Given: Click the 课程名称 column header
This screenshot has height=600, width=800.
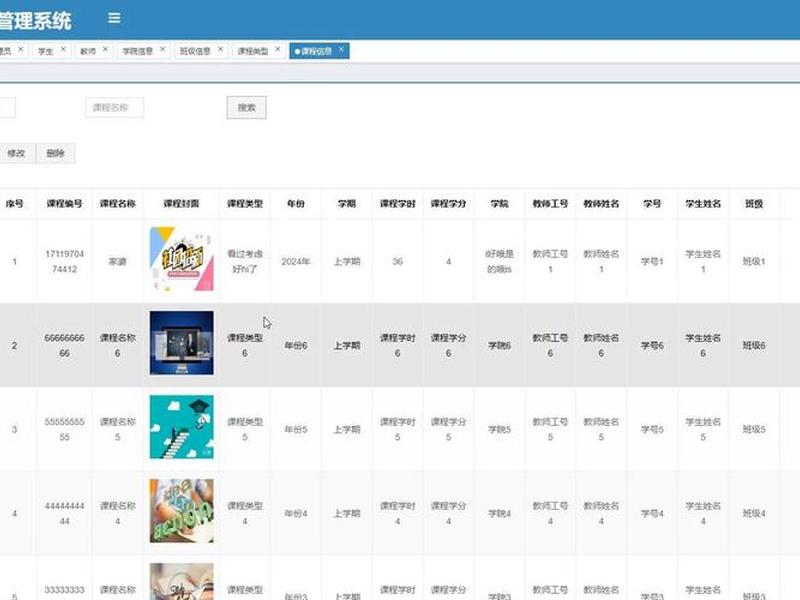Looking at the screenshot, I should point(117,204).
